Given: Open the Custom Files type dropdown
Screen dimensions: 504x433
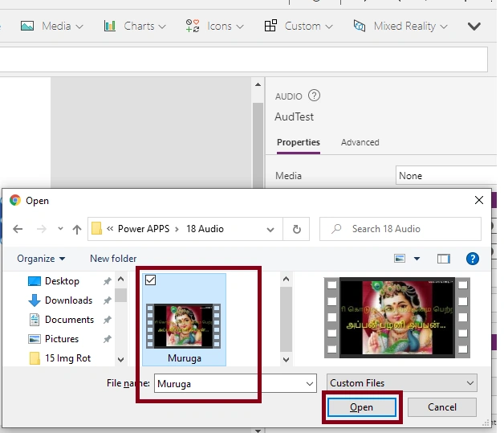Looking at the screenshot, I should click(x=402, y=383).
